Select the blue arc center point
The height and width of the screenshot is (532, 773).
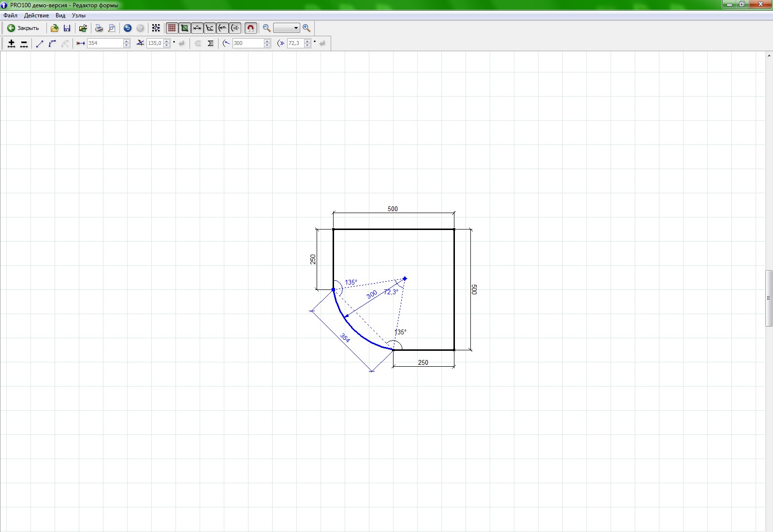tap(405, 278)
